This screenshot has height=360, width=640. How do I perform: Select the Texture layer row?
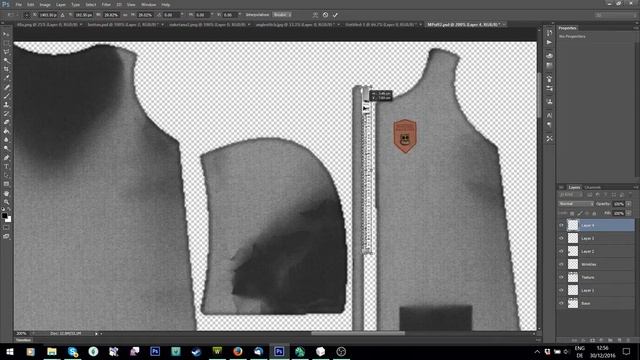tap(596, 278)
